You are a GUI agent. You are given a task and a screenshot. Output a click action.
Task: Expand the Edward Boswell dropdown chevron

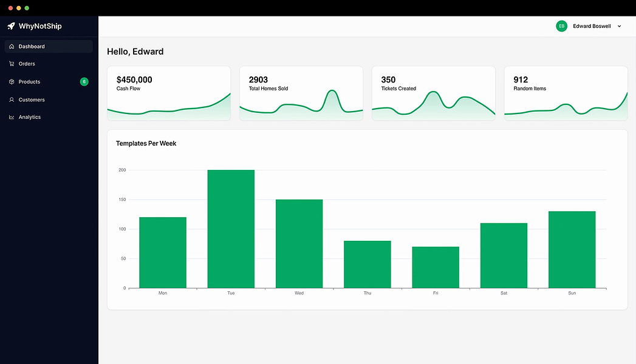click(620, 26)
